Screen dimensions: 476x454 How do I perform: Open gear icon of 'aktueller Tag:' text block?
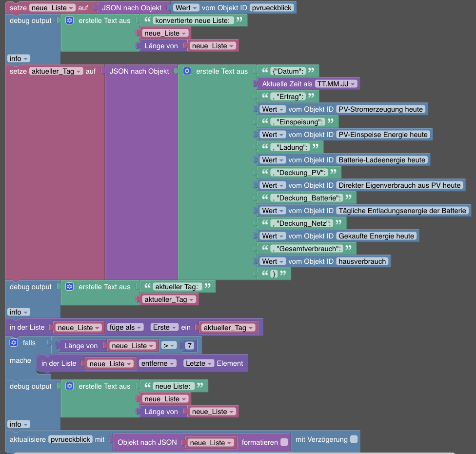70,286
